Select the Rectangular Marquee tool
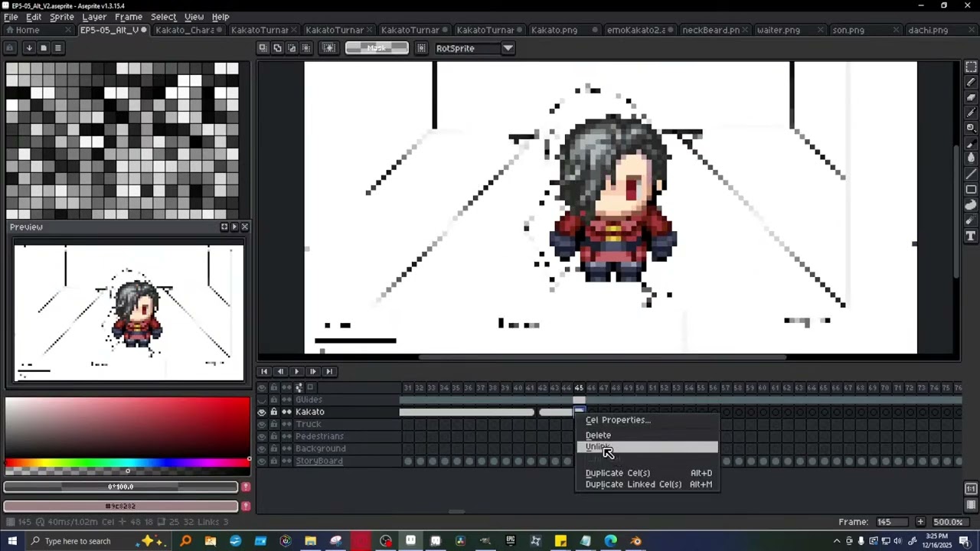This screenshot has width=980, height=551. pyautogui.click(x=971, y=67)
